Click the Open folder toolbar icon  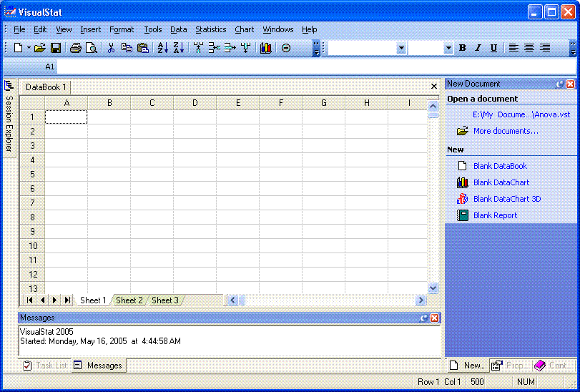click(39, 48)
